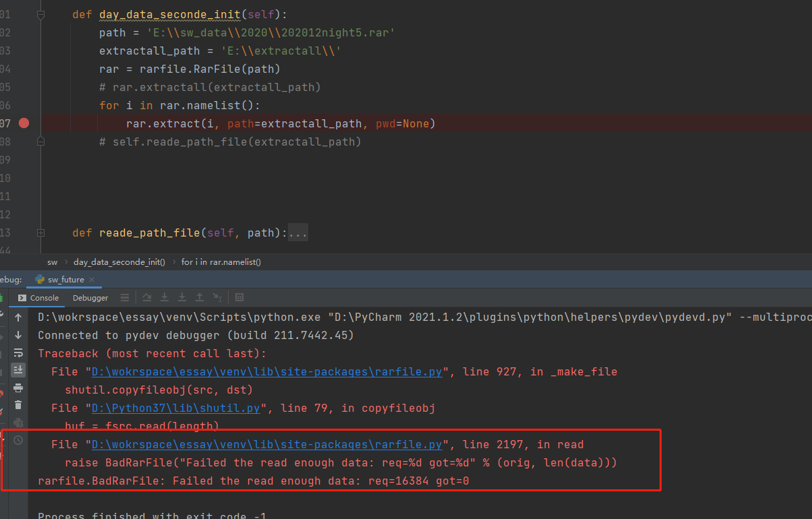The width and height of the screenshot is (812, 519).
Task: Clear console output with the trash icon
Action: coord(18,405)
